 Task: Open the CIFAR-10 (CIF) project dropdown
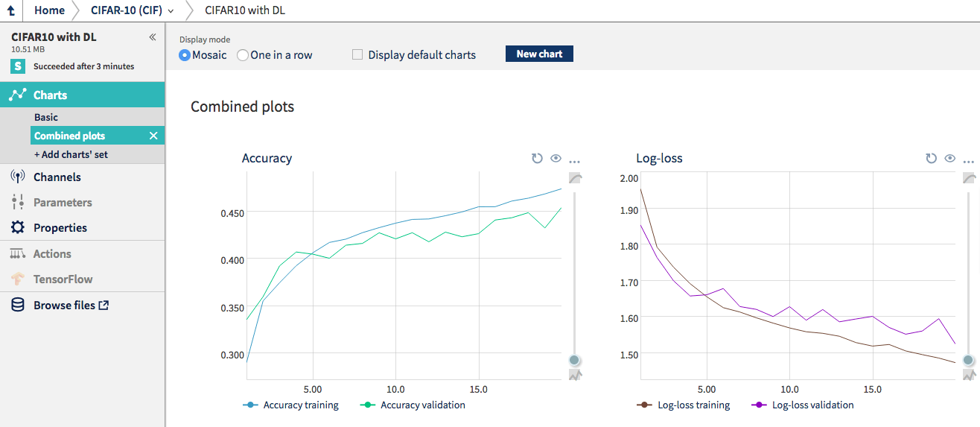(x=133, y=10)
